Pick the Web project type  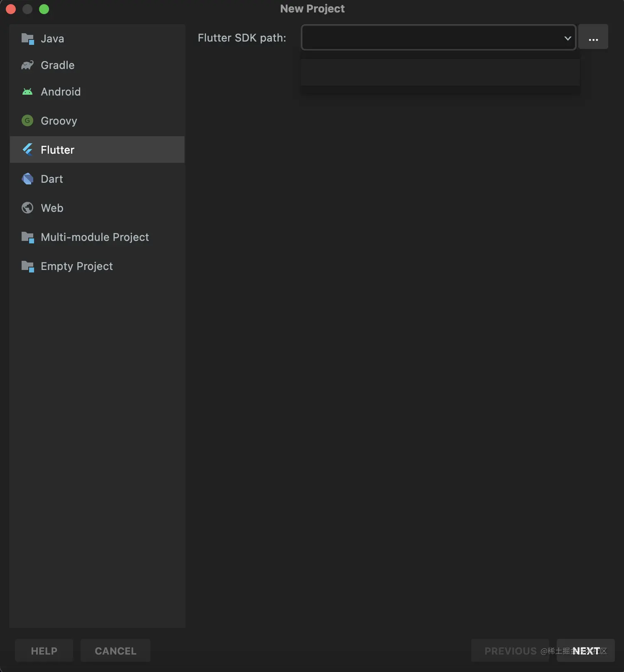click(x=97, y=208)
